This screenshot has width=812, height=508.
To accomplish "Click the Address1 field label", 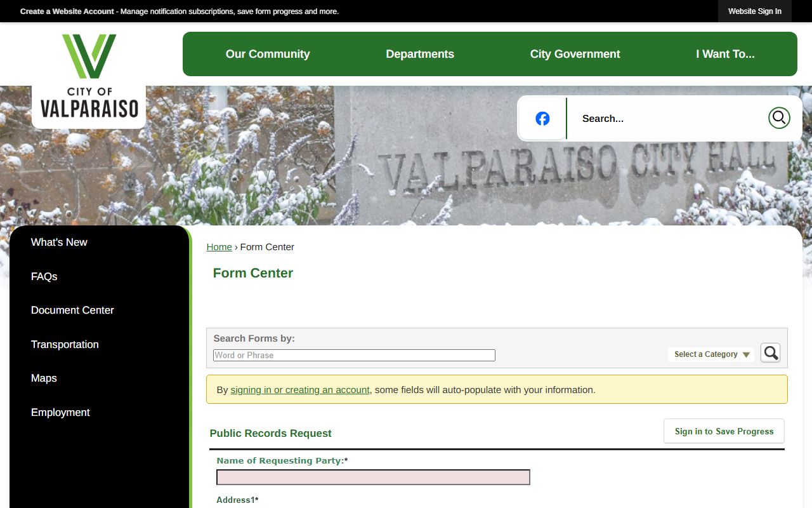I will (x=237, y=500).
